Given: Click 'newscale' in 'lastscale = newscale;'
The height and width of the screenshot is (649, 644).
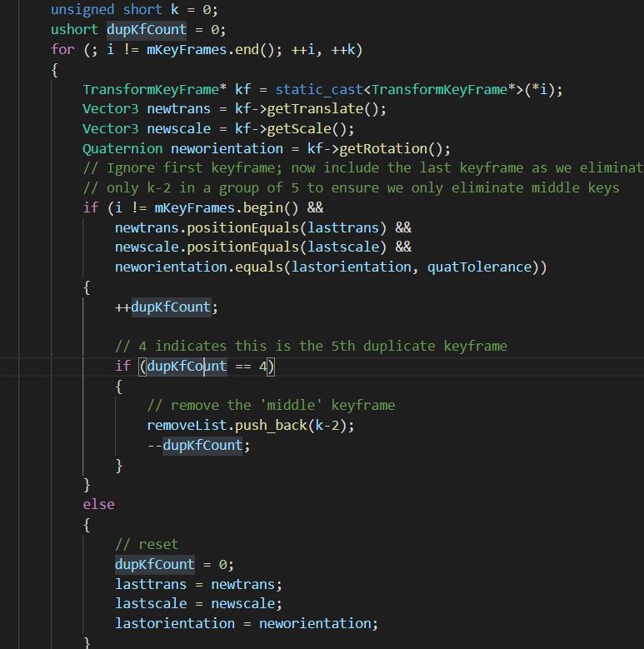Looking at the screenshot, I should coord(243,604).
